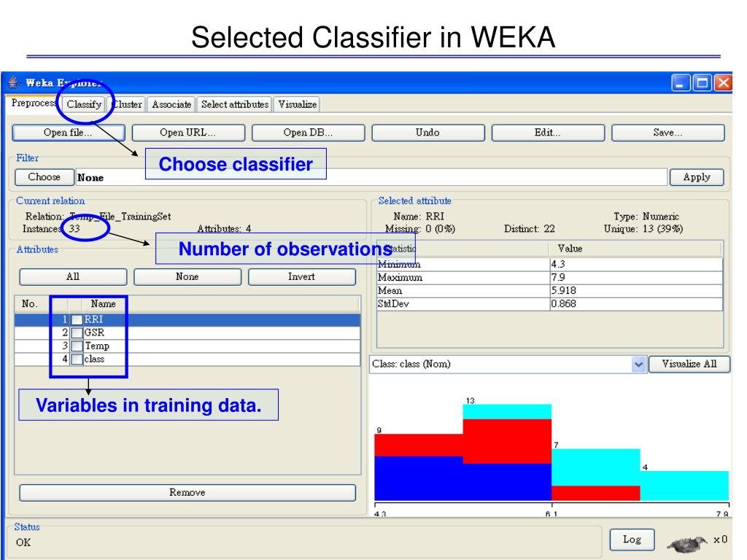747x560 pixels.
Task: Click the Remove attributes button
Action: [x=187, y=492]
